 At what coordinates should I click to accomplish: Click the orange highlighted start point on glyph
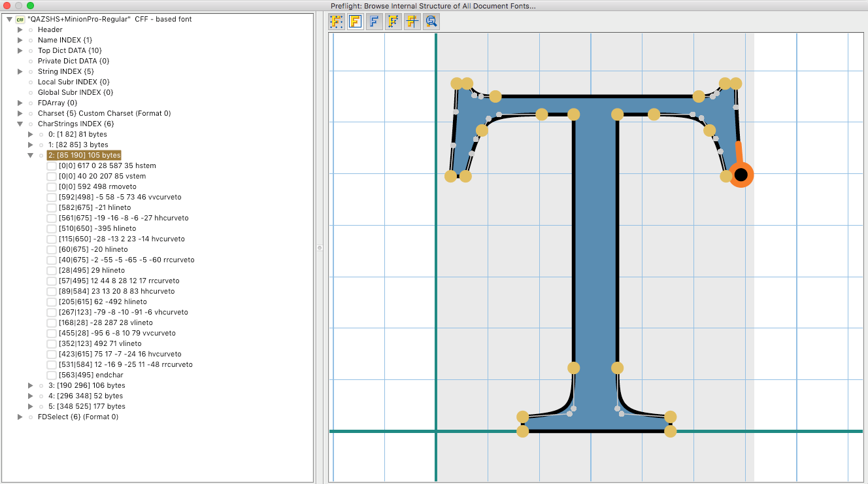click(x=741, y=175)
